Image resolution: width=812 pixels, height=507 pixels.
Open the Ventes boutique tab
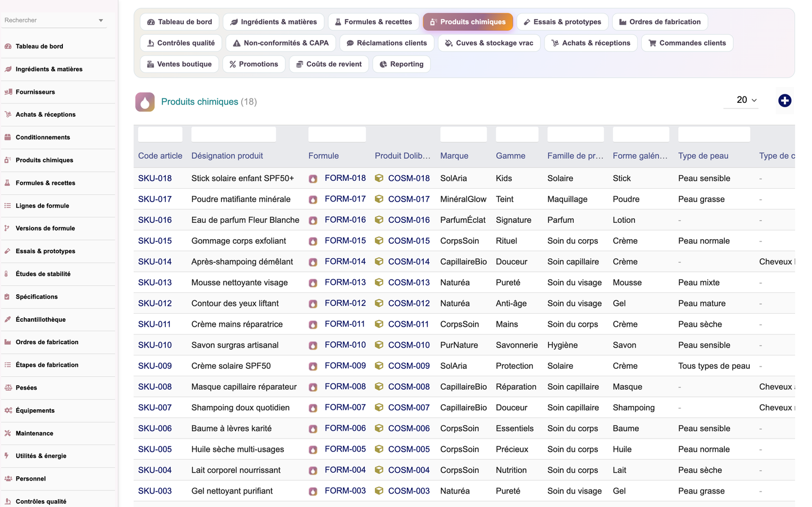[x=179, y=64]
